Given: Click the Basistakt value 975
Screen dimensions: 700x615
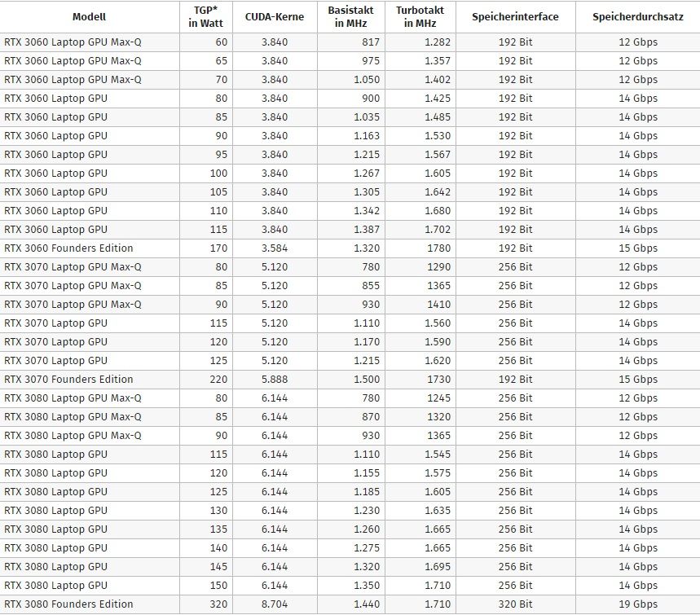Looking at the screenshot, I should tap(371, 61).
